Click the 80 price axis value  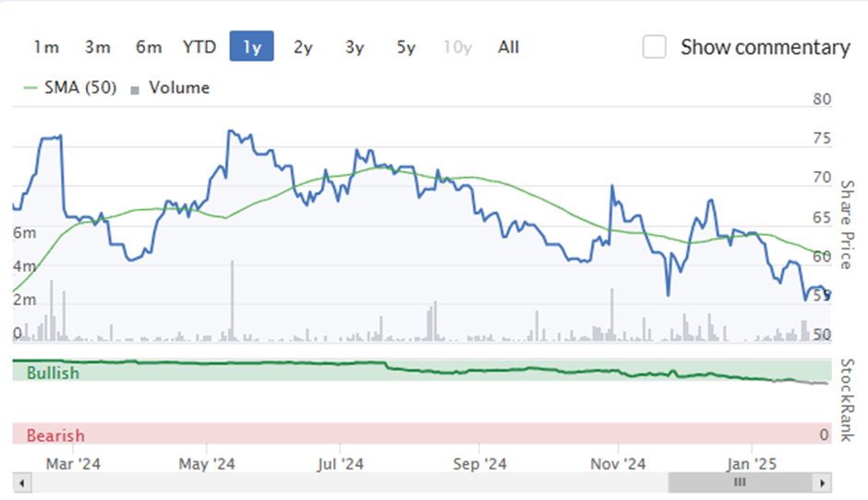coord(822,99)
